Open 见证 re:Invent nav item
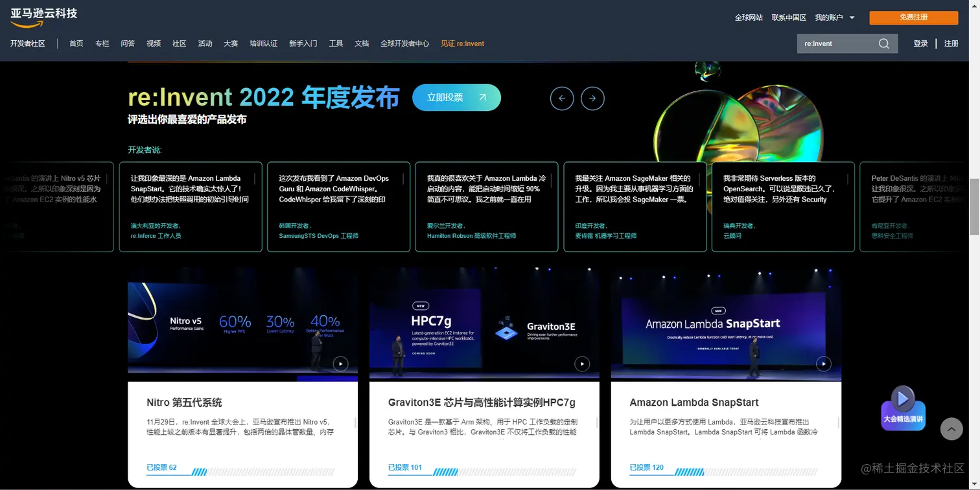980x490 pixels. (462, 43)
